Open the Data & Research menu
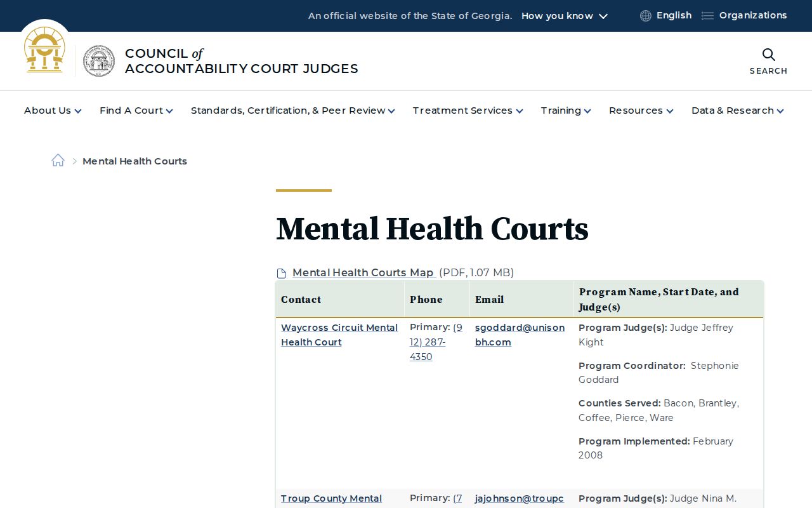Screen dimensions: 812x508 pyautogui.click(x=738, y=110)
